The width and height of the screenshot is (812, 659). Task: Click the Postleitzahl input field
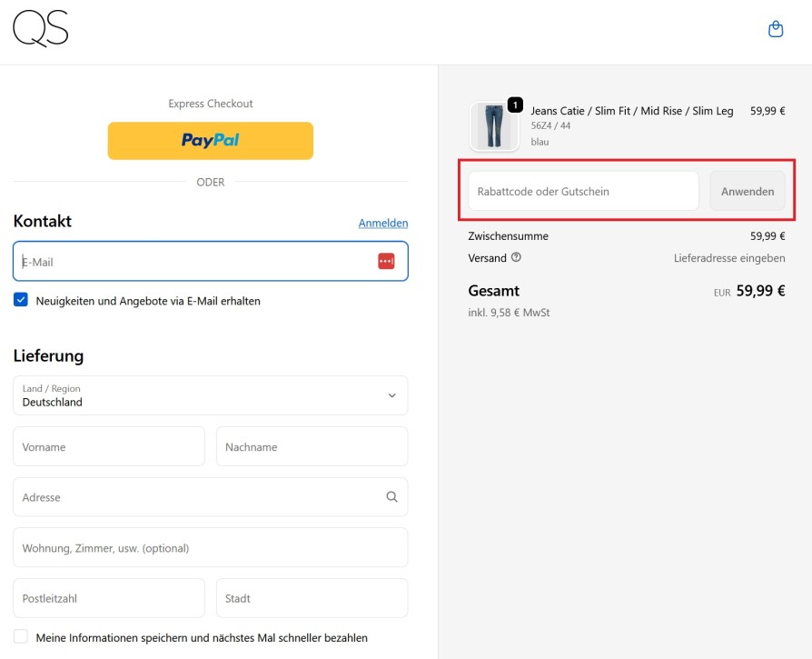click(109, 598)
